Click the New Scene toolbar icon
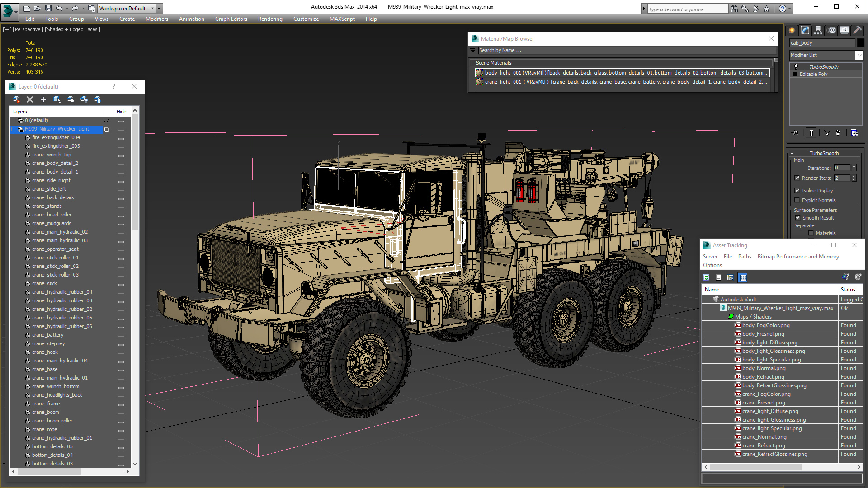Screen dimensions: 868x488 [27, 8]
